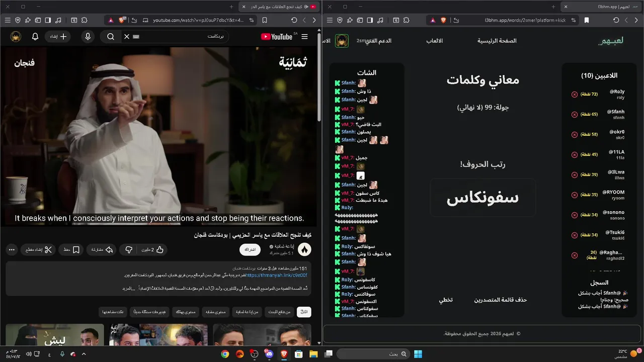The height and width of the screenshot is (362, 644).
Task: Select 'الكل' filter chip
Action: [304, 312]
